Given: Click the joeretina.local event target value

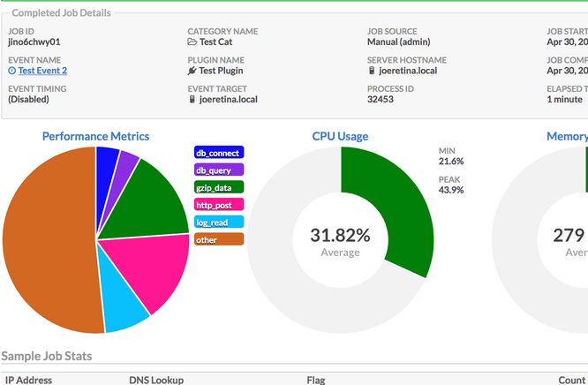Looking at the screenshot, I should pyautogui.click(x=229, y=99).
